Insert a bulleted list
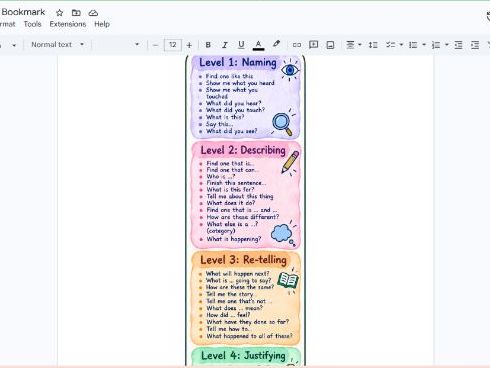Viewport: 490px width, 368px height. 413,45
